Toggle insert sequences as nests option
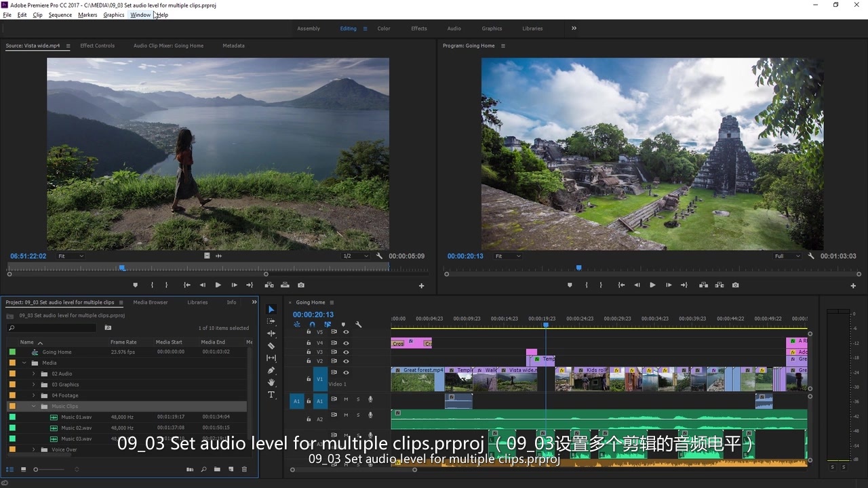Viewport: 868px width, 488px height. [297, 325]
